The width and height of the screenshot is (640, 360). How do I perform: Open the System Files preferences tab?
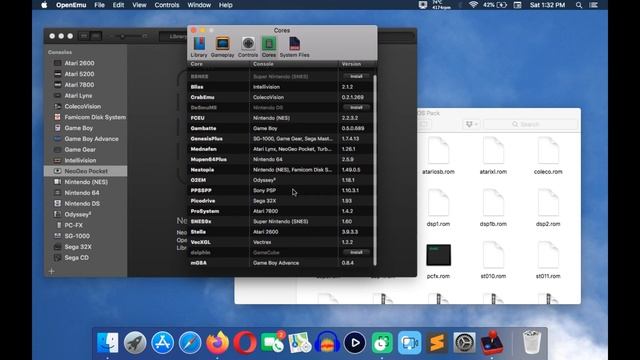click(294, 47)
